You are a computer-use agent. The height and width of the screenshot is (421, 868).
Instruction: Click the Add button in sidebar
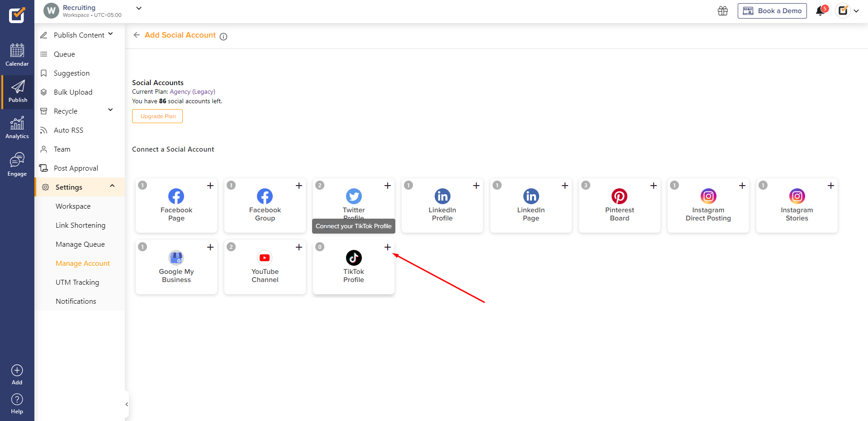pos(17,375)
